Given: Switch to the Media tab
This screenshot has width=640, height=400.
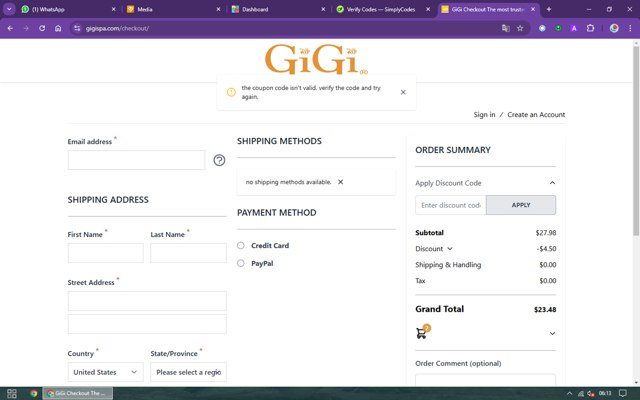Looking at the screenshot, I should pyautogui.click(x=171, y=9).
